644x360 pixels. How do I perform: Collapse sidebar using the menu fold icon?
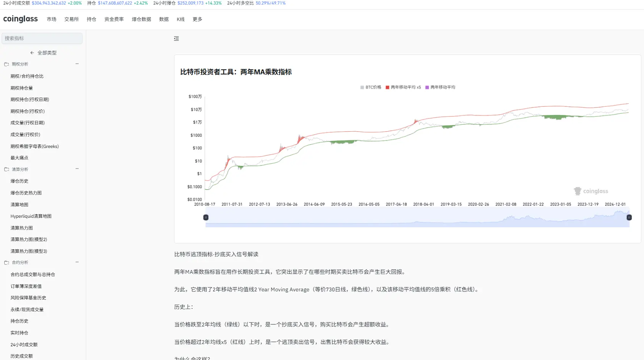click(176, 39)
